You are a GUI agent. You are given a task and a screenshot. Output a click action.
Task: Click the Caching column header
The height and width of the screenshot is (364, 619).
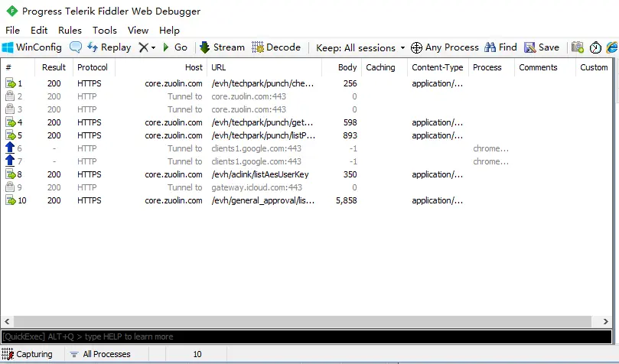click(x=385, y=67)
